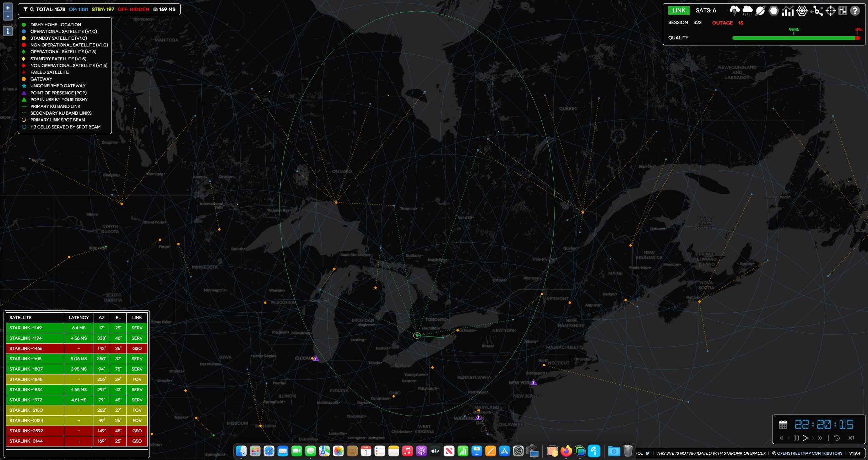Viewport: 868px width, 460px height.
Task: Sort by the SATELLITE column header
Action: point(35,318)
